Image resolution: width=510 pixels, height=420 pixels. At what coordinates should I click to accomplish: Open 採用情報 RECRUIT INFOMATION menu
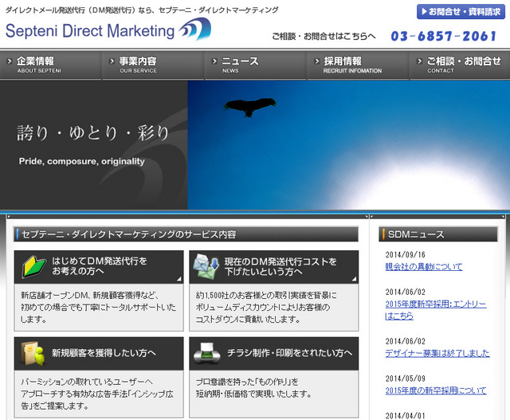click(x=358, y=65)
